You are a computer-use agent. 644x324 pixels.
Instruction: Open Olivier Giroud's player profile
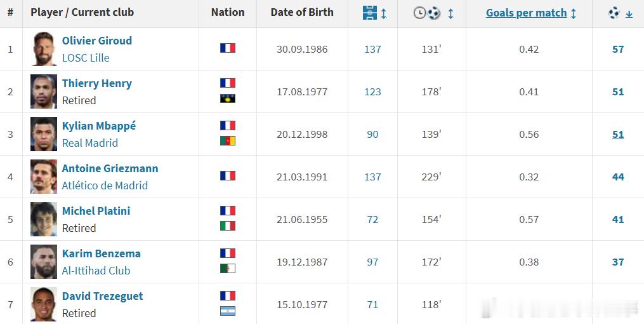coord(97,41)
